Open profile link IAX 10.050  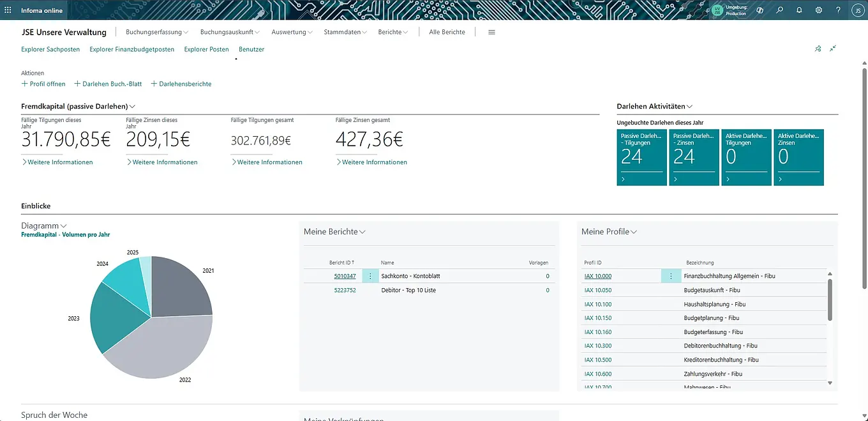tap(598, 290)
